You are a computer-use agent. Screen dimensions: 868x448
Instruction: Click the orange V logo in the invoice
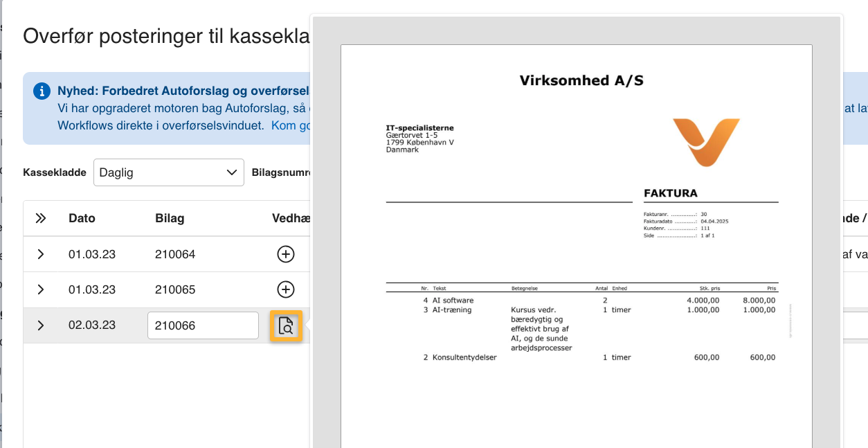pos(706,142)
